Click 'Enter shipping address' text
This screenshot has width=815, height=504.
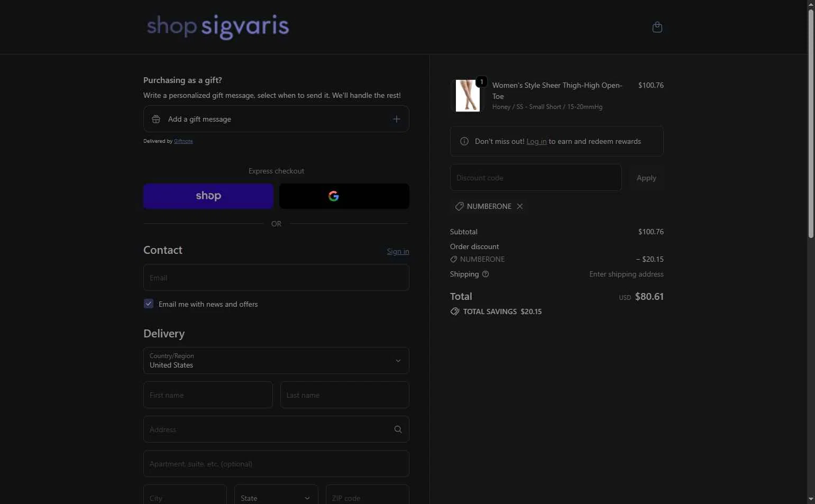[626, 274]
